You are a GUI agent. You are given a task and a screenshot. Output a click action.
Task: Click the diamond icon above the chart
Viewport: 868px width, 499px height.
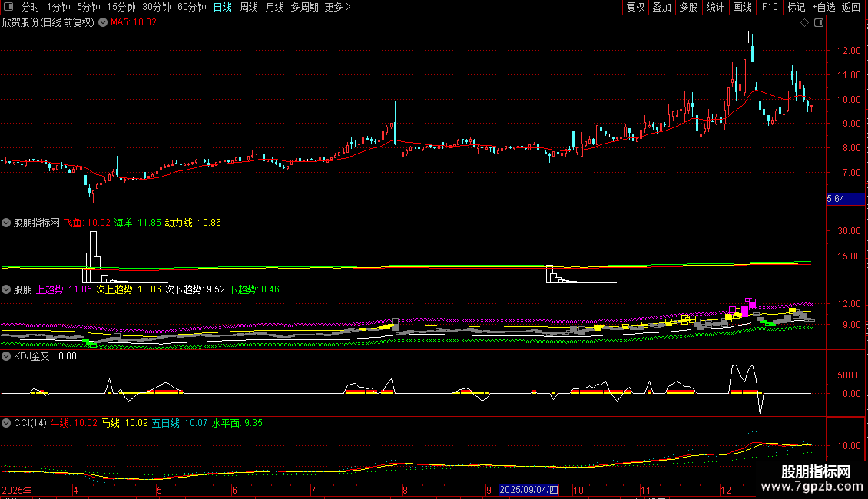[x=804, y=23]
